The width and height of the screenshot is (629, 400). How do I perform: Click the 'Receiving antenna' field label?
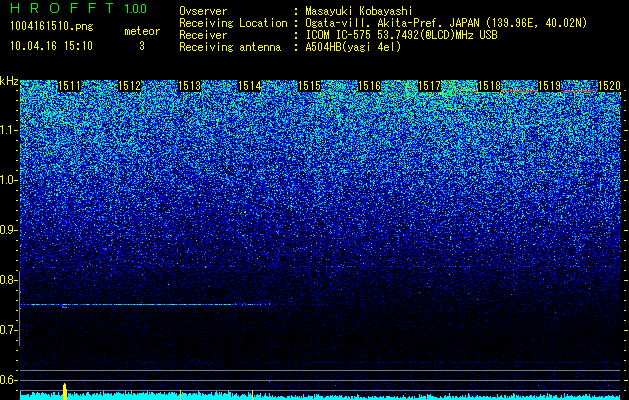tap(230, 47)
